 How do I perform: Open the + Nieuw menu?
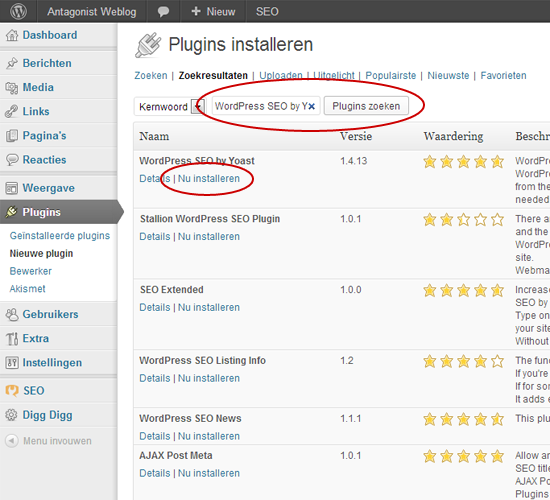[213, 12]
